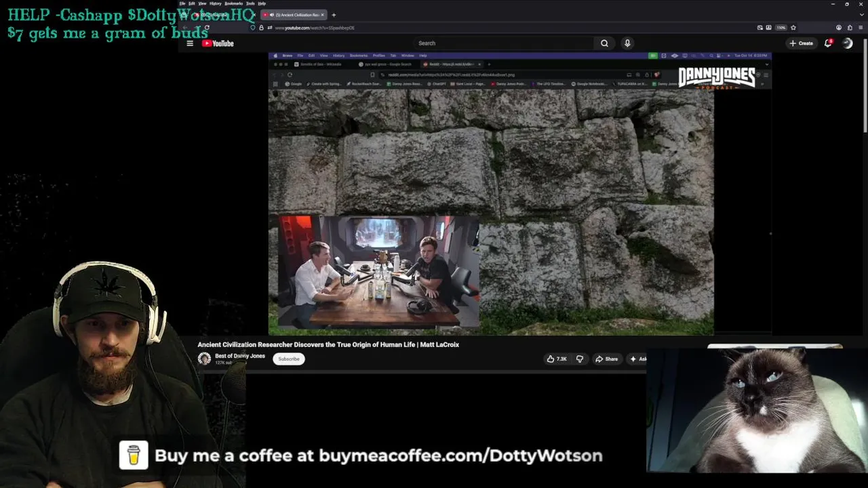Click the 110% zoom level indicator
Viewport: 868px width, 488px height.
[781, 28]
